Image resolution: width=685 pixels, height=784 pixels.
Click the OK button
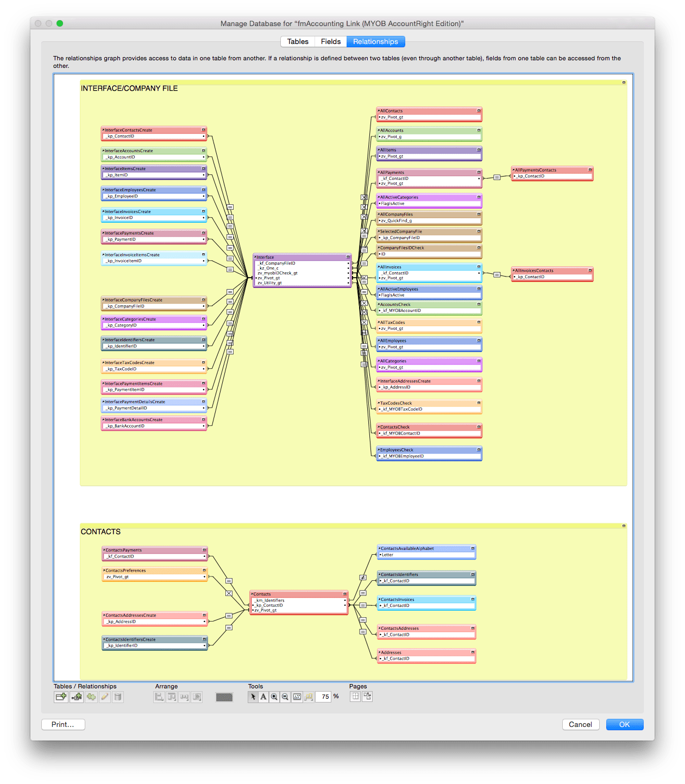625,724
